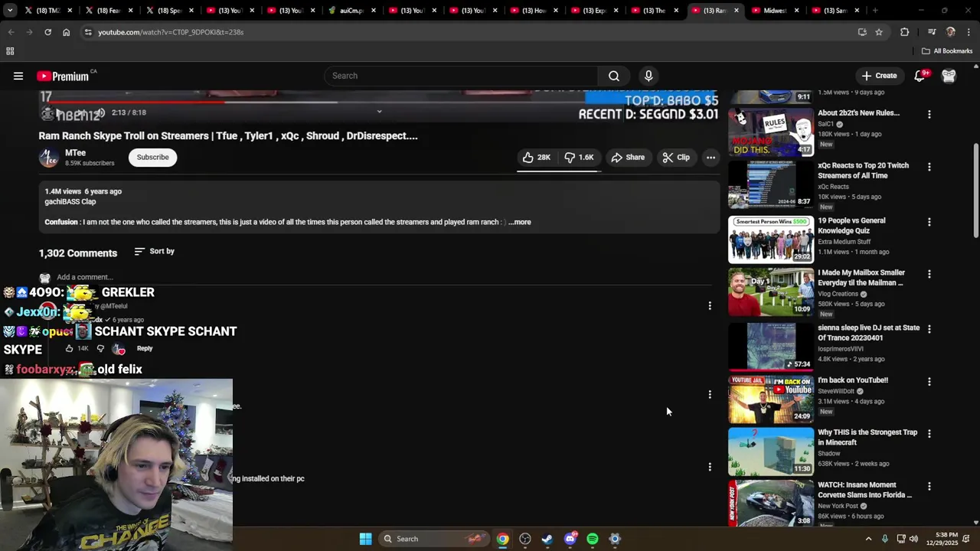Image resolution: width=980 pixels, height=551 pixels.
Task: Open All Bookmarks folder
Action: pos(946,51)
